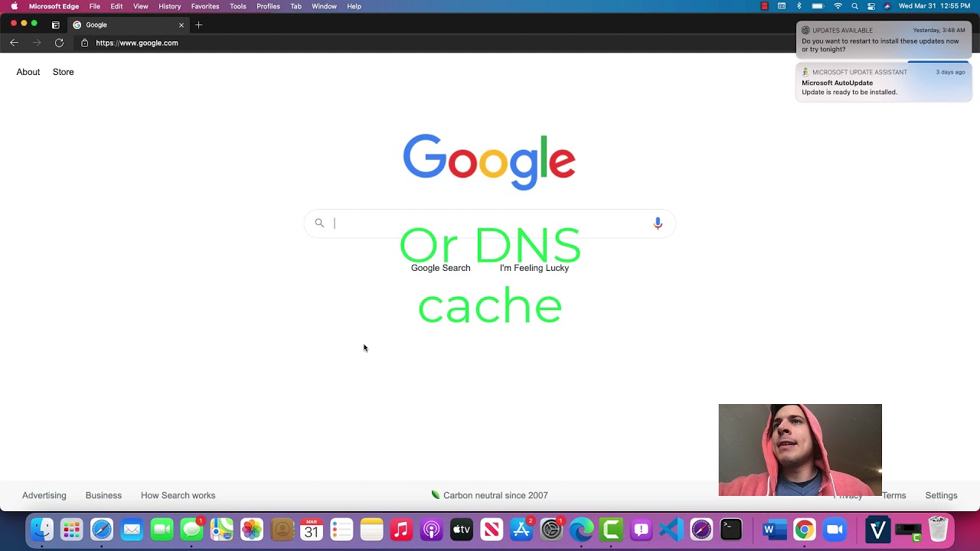This screenshot has width=980, height=551.
Task: Open the History menu
Action: [170, 6]
